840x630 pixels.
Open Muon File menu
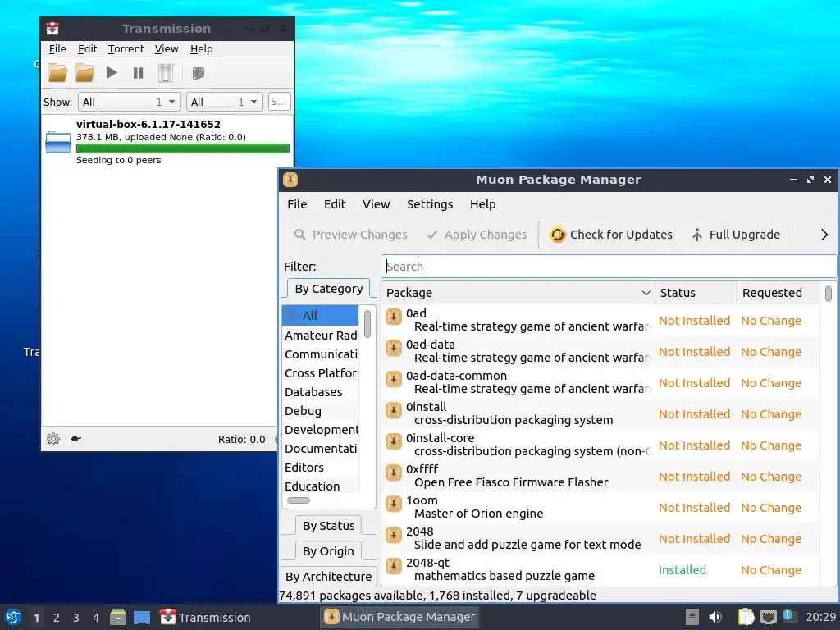[x=297, y=204]
